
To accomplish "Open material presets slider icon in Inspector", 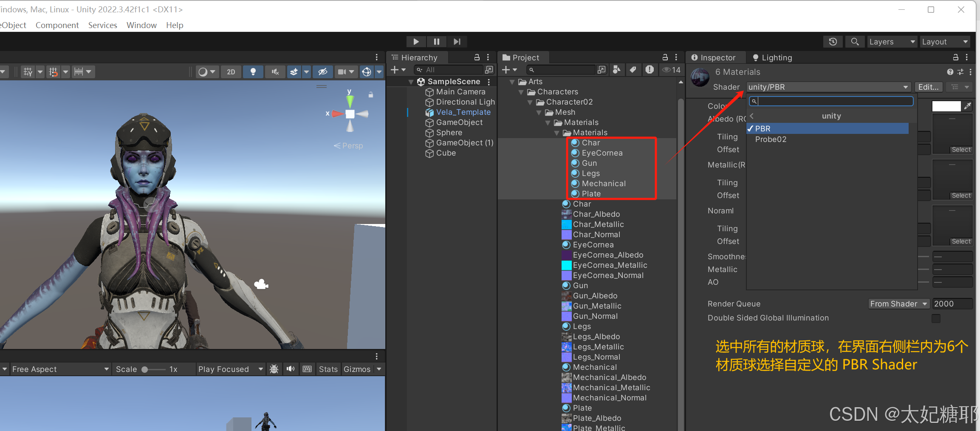I will tap(960, 72).
